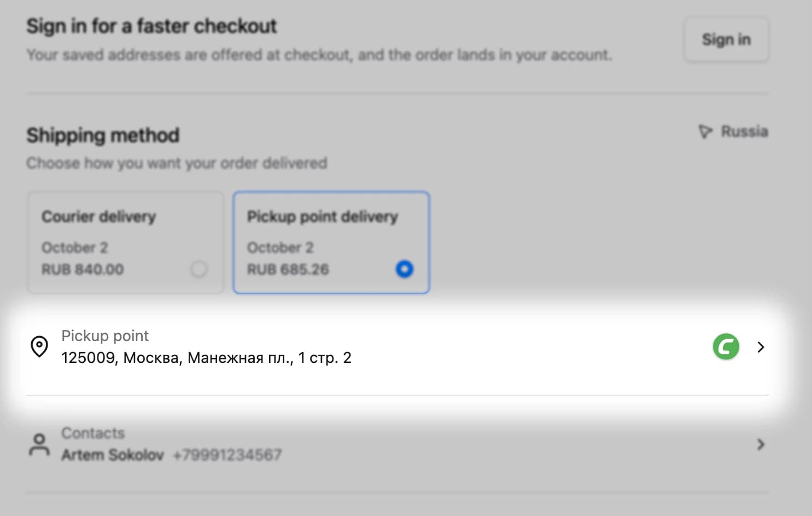Click the RUB 685.26 pickup price
The image size is (812, 516).
pyautogui.click(x=288, y=269)
